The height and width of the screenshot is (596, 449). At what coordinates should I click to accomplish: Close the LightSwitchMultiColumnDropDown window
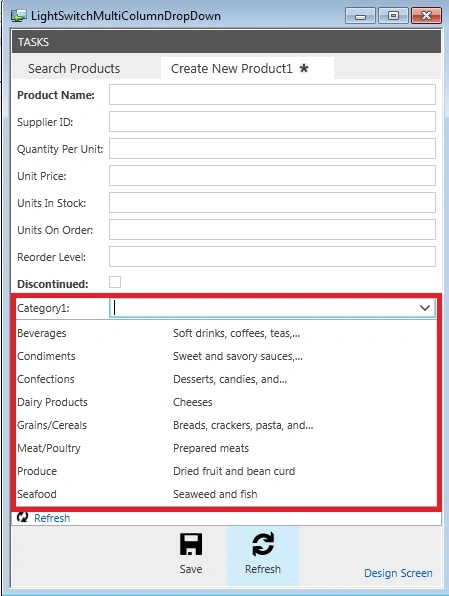426,16
